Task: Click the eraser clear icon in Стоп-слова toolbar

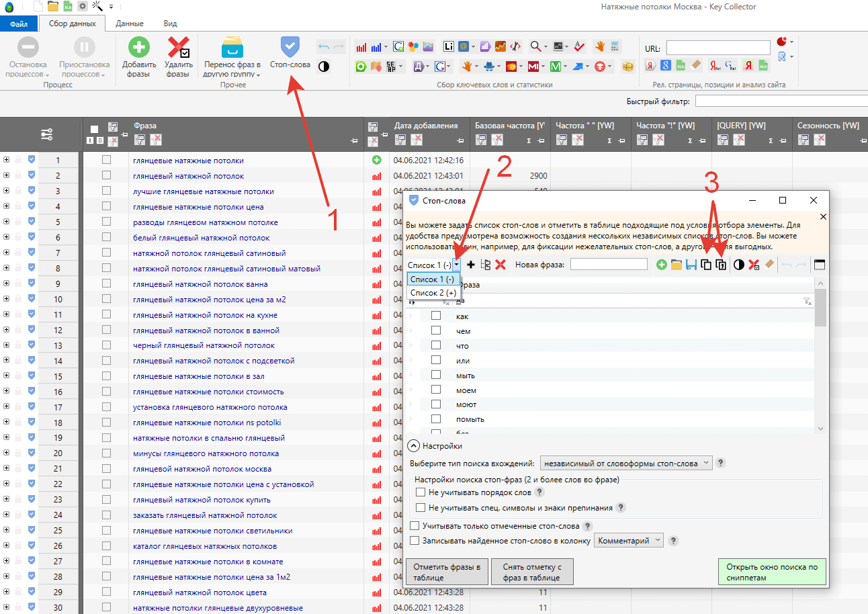Action: pyautogui.click(x=769, y=265)
